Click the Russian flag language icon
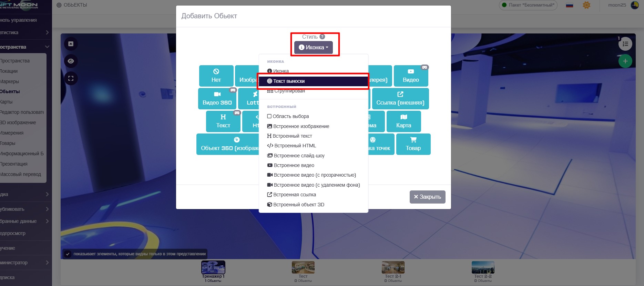This screenshot has width=644, height=286. point(570,5)
